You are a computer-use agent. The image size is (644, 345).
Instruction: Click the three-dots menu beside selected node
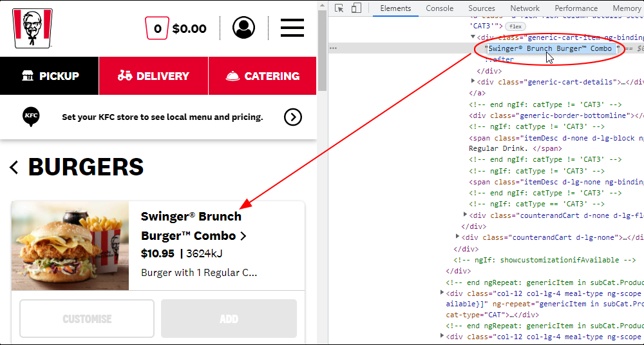coord(333,48)
